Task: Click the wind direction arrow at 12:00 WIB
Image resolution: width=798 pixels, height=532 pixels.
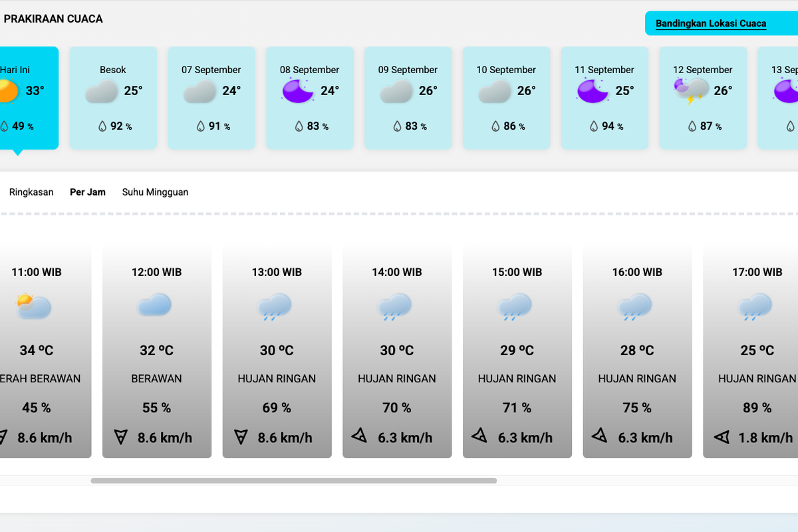Action: coord(120,437)
